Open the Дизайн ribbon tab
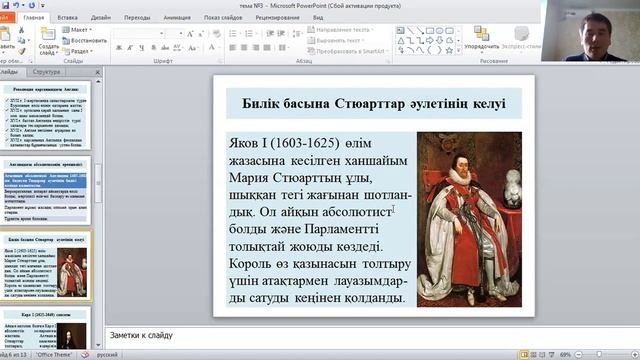This screenshot has width=640, height=360. coord(101,18)
